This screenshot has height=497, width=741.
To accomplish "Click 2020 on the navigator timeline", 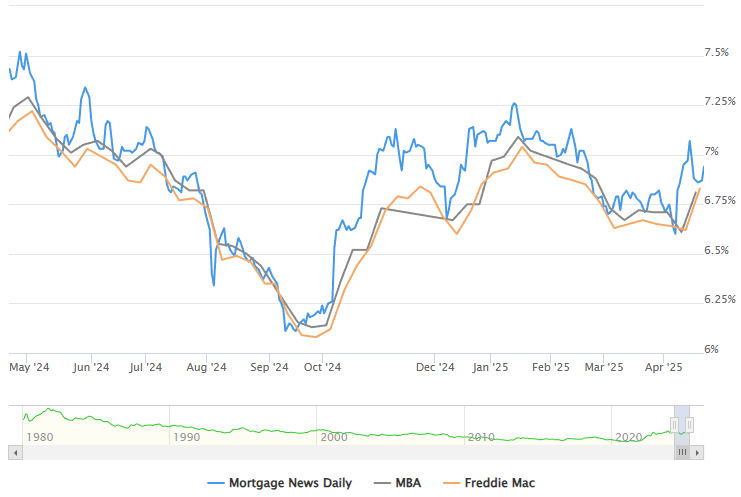I will pos(628,437).
